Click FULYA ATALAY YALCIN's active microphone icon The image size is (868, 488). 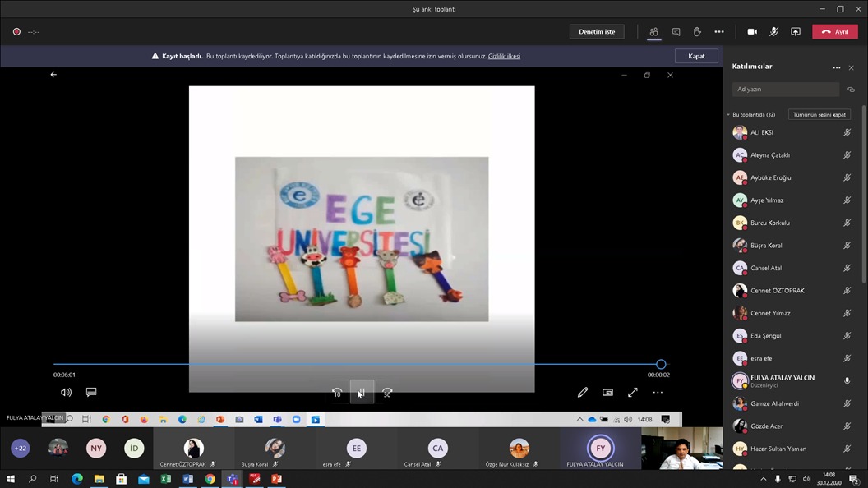[847, 380]
